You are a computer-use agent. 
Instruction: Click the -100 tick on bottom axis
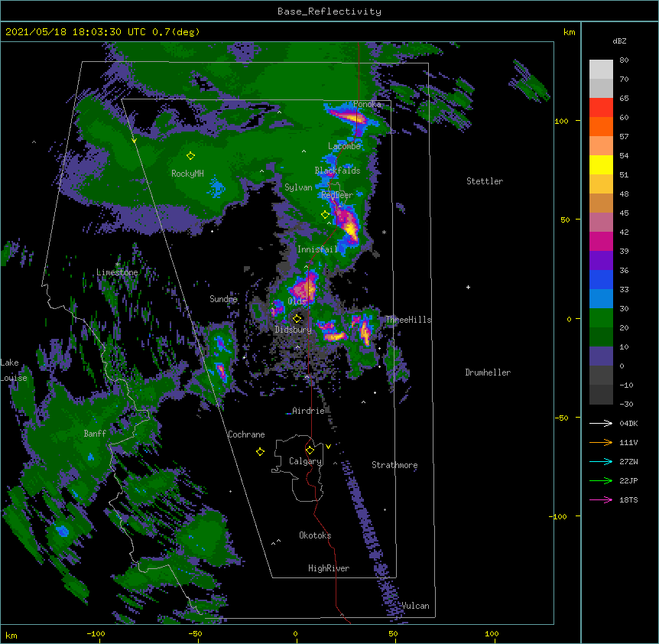96,633
